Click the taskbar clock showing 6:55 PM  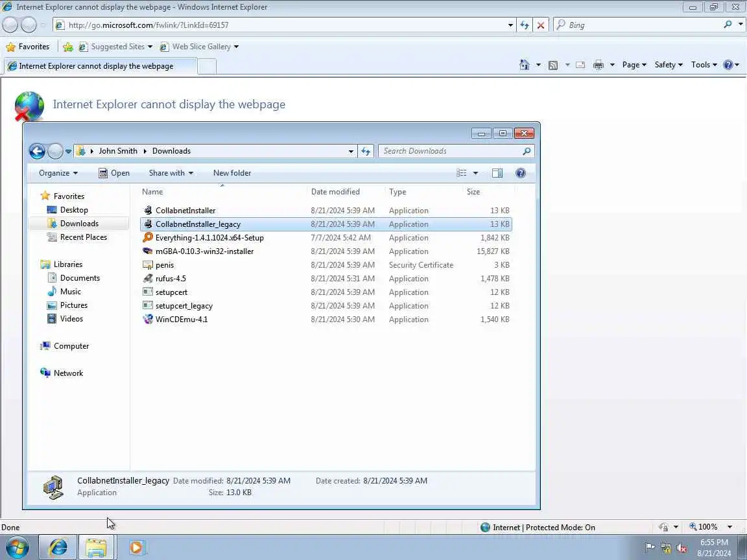tap(714, 548)
